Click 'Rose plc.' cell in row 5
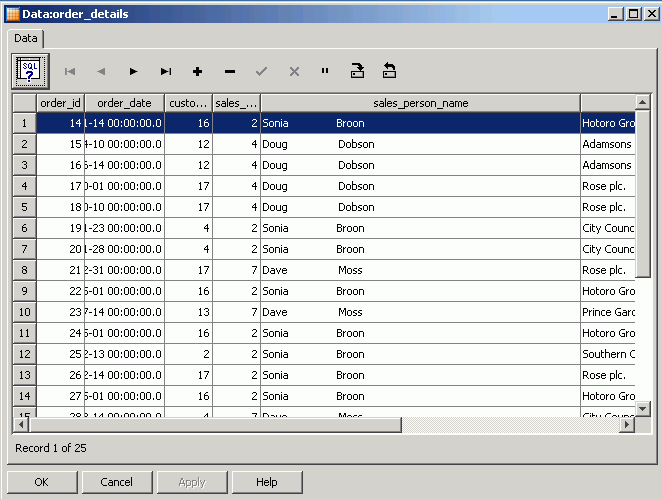 [608, 207]
